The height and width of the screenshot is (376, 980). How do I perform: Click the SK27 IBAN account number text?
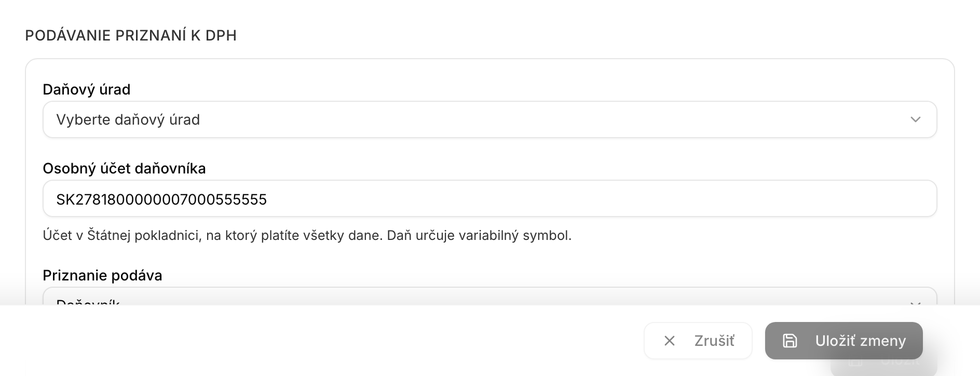coord(161,199)
